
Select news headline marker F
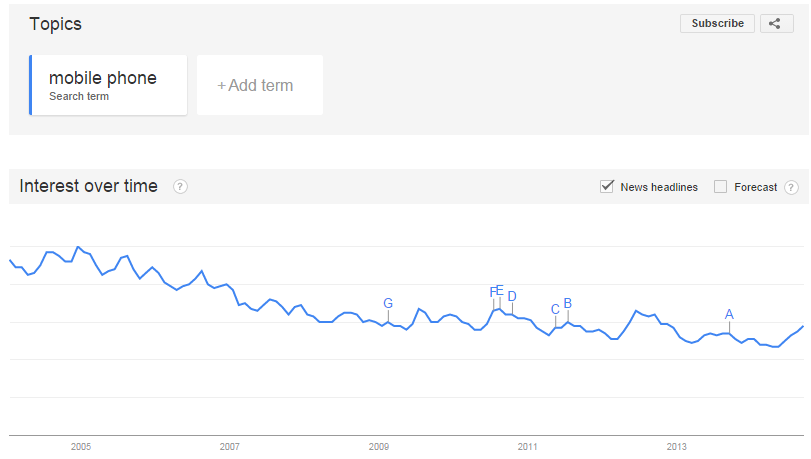492,292
